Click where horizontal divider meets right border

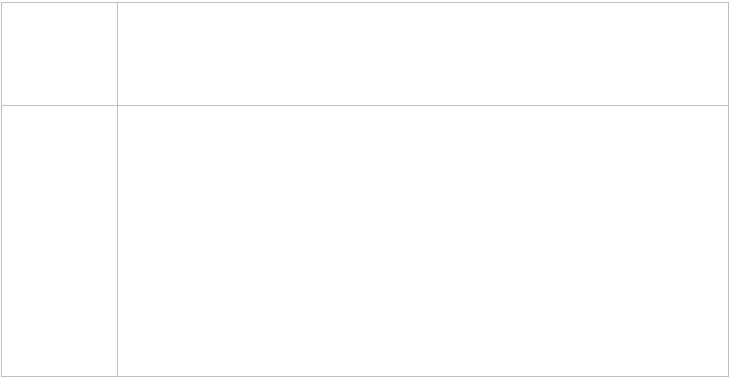(x=728, y=106)
